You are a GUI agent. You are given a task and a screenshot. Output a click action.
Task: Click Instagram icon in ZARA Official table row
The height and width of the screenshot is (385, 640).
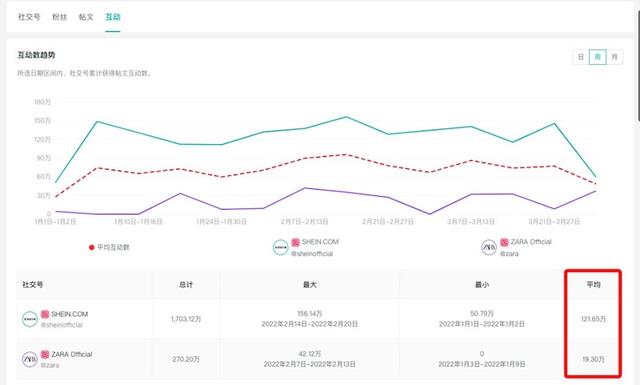(45, 354)
